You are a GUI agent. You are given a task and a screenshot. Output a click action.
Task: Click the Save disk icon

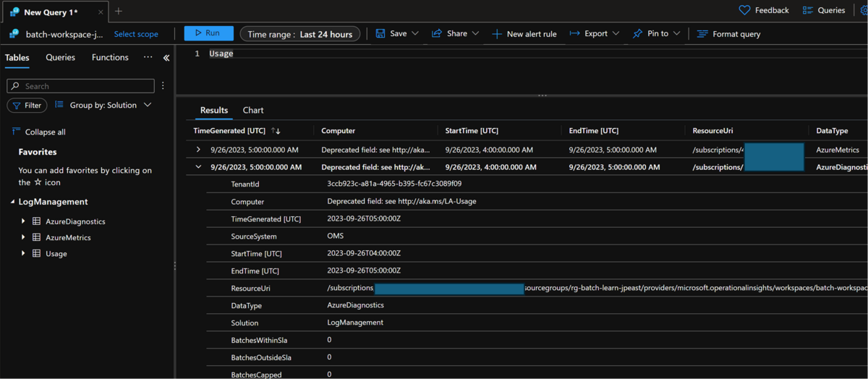380,33
